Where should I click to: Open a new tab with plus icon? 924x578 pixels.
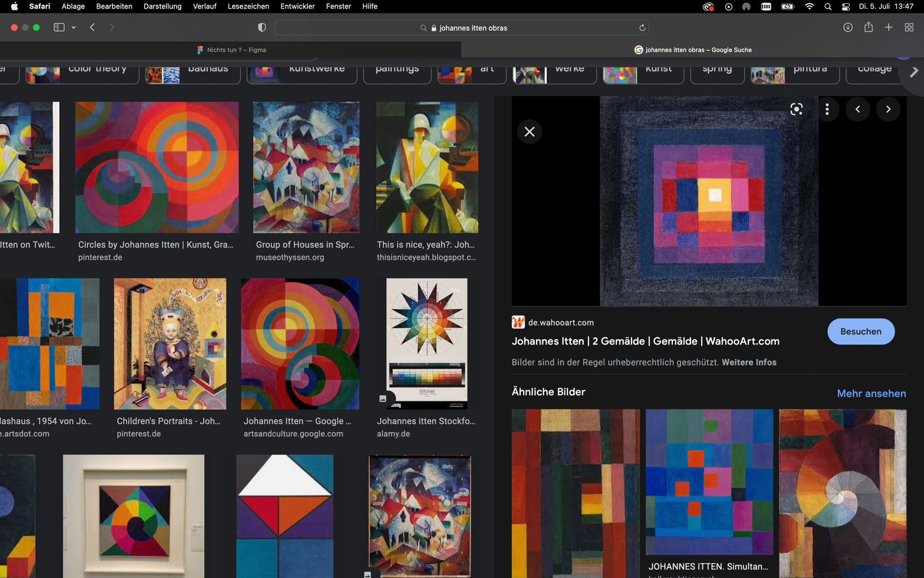[888, 27]
